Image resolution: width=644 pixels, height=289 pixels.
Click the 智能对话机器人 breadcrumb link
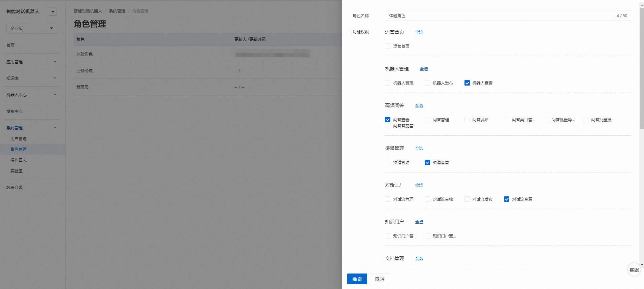click(88, 11)
